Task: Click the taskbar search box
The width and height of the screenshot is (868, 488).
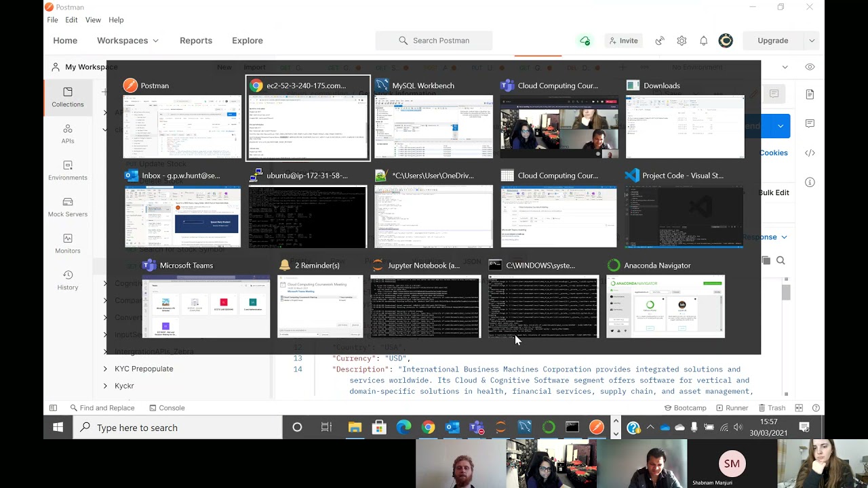Action: click(x=178, y=428)
